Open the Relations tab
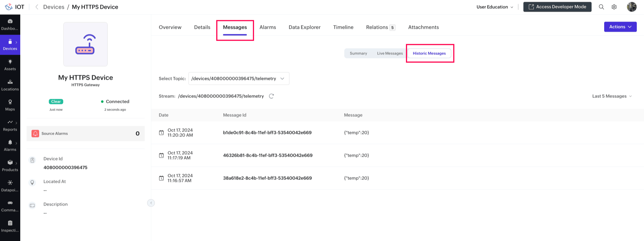 (381, 27)
